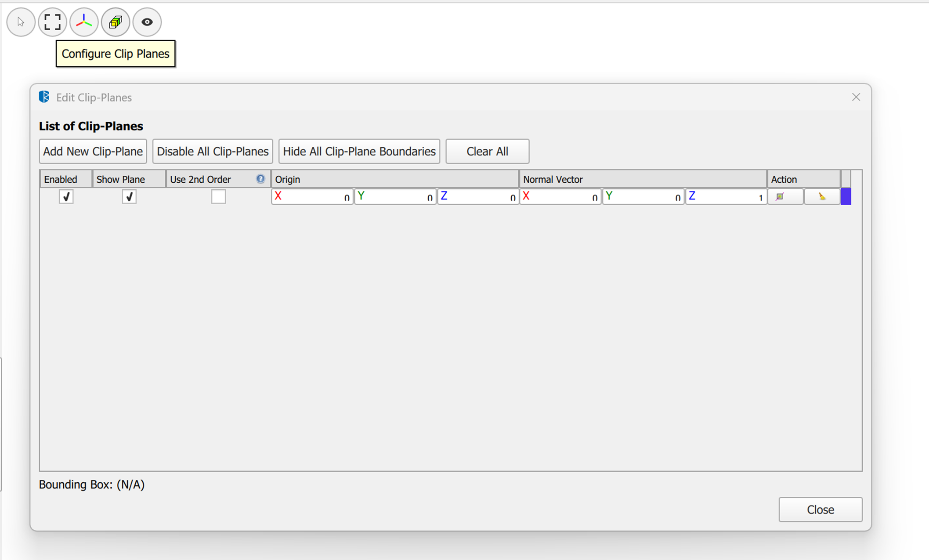
Task: Enable the Use 2nd Order checkbox
Action: (218, 196)
